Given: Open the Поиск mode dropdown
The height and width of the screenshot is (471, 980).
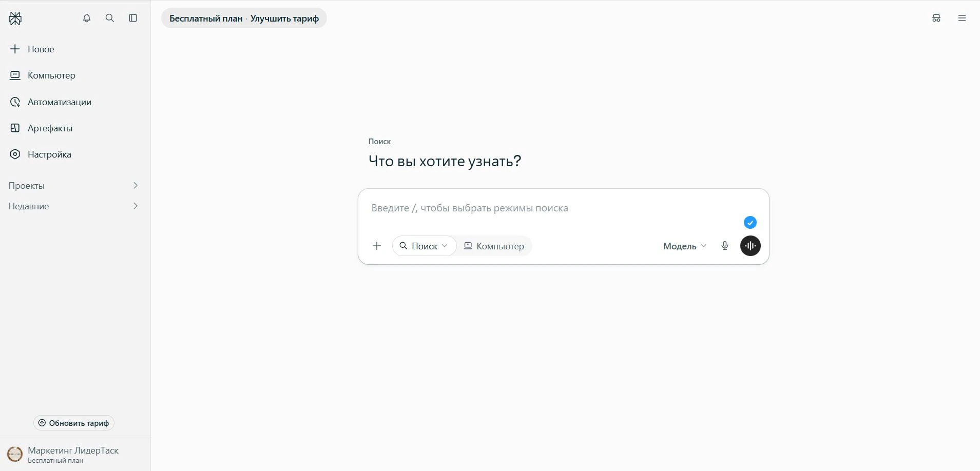Looking at the screenshot, I should [x=424, y=246].
